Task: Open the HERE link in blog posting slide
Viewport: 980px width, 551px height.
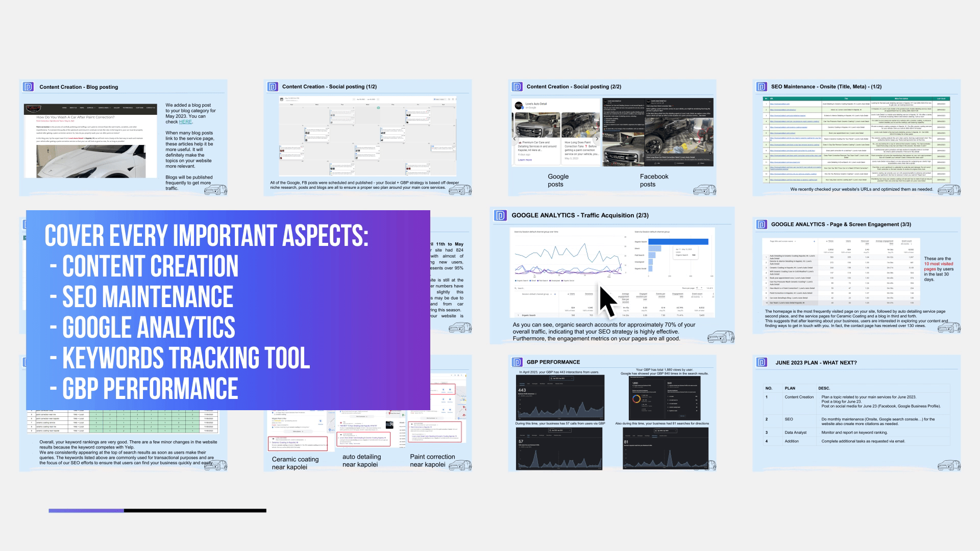Action: pyautogui.click(x=185, y=122)
